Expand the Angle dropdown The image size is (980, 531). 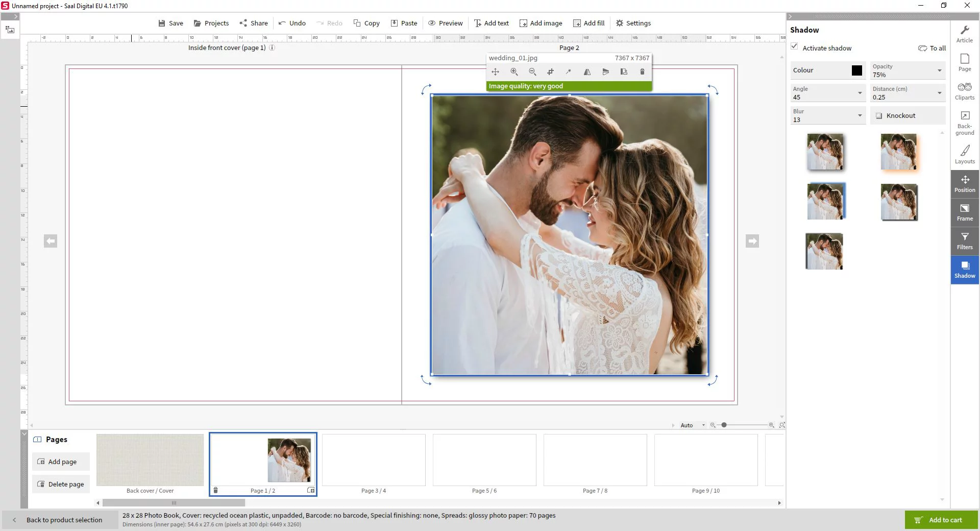[x=860, y=93]
